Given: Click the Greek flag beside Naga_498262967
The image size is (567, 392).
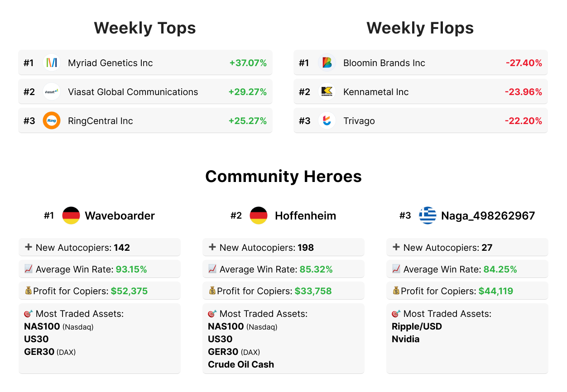Looking at the screenshot, I should pyautogui.click(x=427, y=215).
